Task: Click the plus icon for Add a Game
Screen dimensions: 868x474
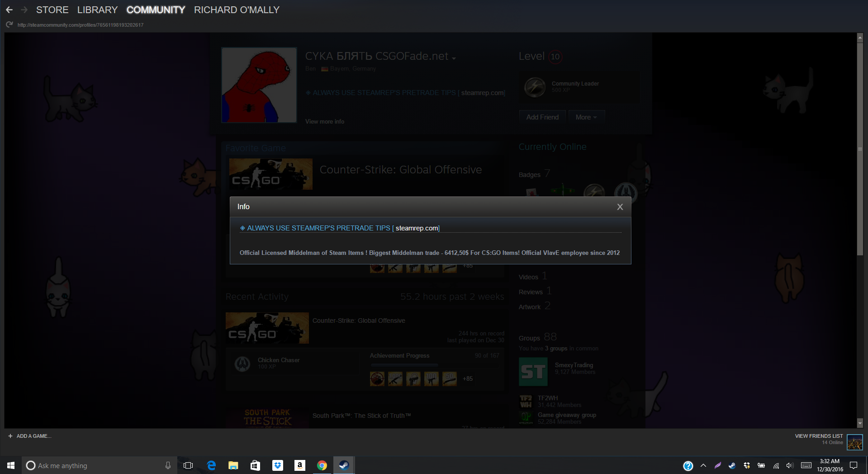Action: pyautogui.click(x=10, y=436)
